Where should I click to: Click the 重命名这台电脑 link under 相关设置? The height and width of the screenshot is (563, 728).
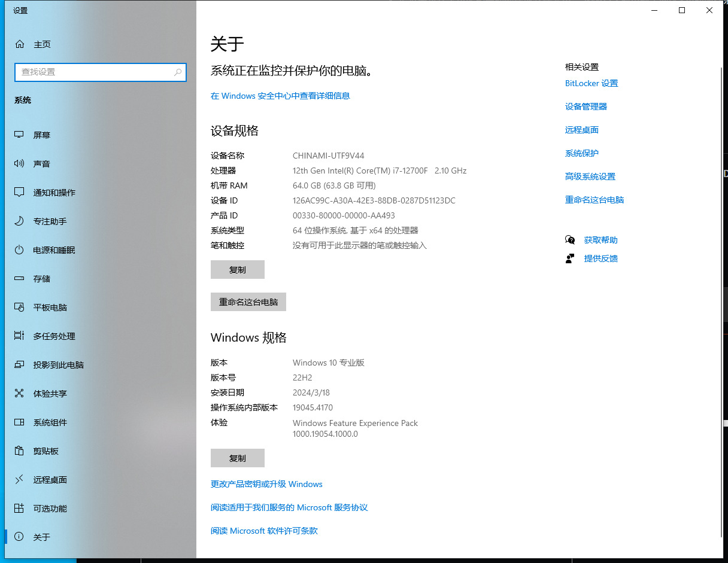pos(594,200)
